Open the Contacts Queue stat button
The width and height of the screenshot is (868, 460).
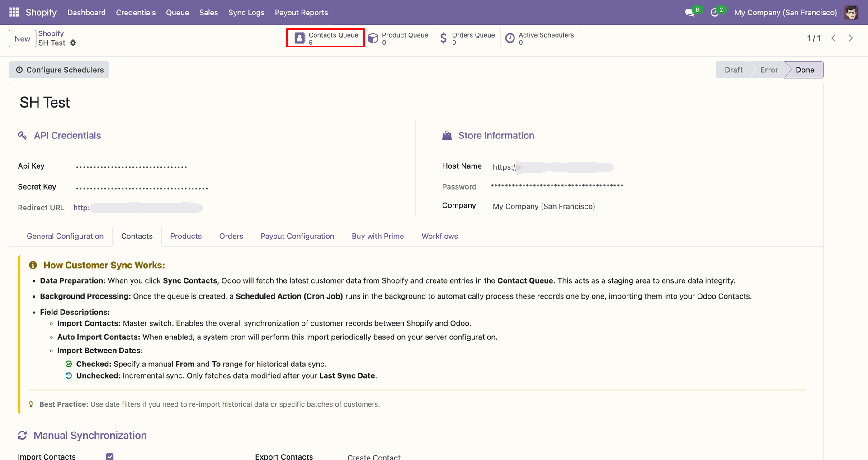coord(325,38)
